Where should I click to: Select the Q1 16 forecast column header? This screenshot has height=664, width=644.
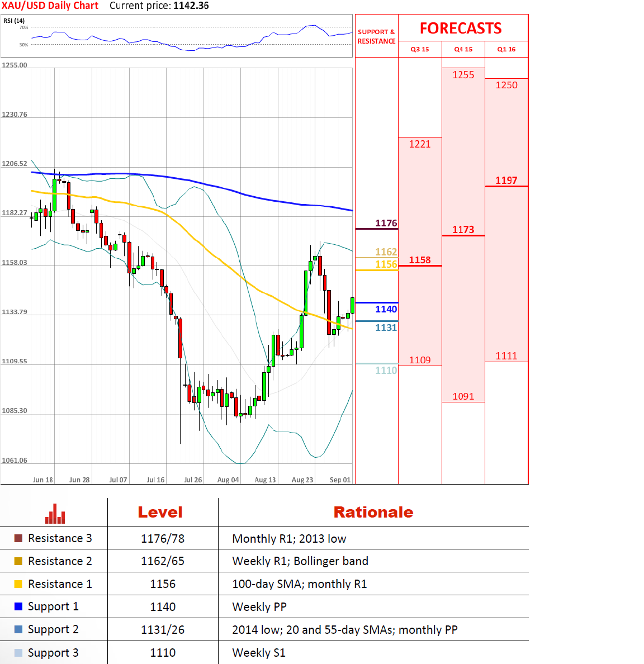click(506, 49)
